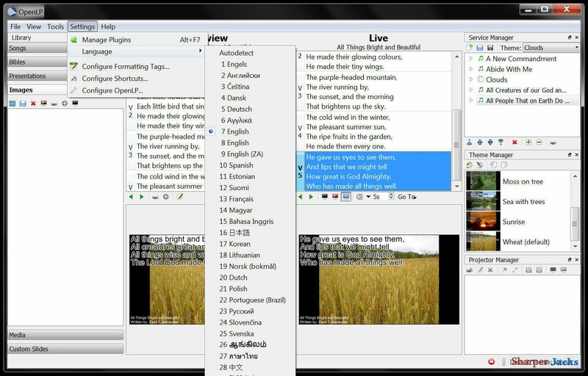Viewport: 588px width, 376px height.
Task: Expand all service items with plus icon
Action: click(528, 142)
